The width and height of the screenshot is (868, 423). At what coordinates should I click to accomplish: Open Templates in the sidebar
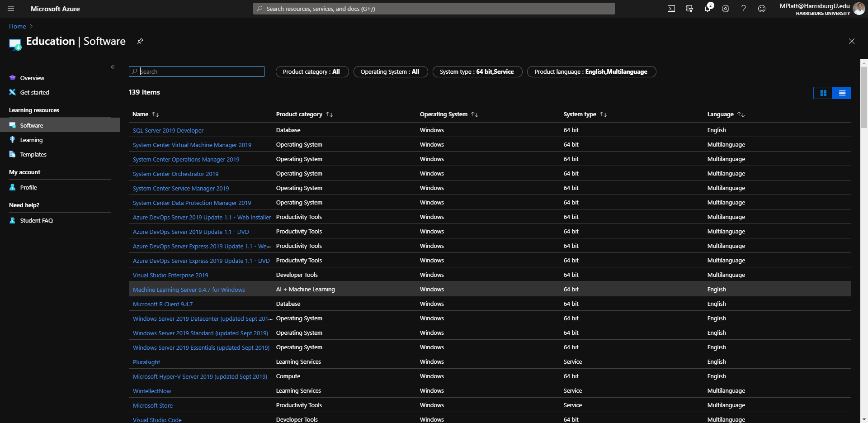point(33,154)
